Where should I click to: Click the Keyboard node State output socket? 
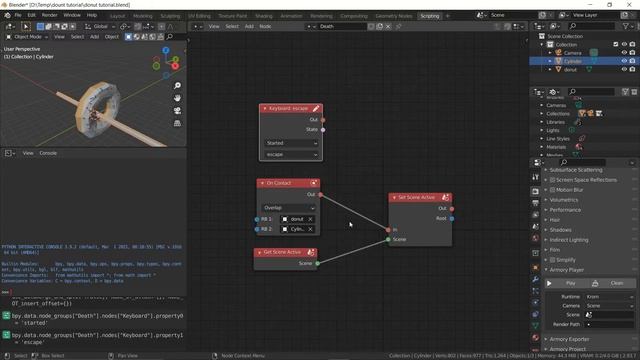(x=323, y=130)
